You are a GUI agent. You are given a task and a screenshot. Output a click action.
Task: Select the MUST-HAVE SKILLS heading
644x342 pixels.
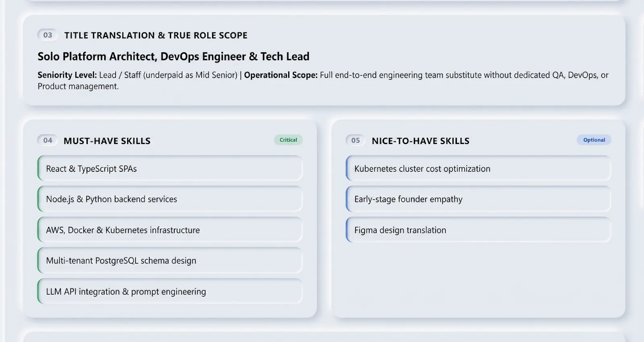point(107,141)
